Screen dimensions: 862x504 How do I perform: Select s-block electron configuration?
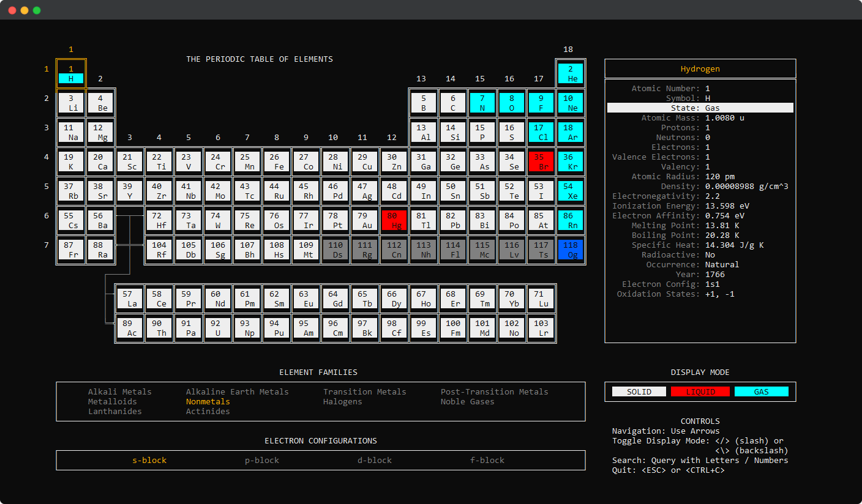[149, 461]
